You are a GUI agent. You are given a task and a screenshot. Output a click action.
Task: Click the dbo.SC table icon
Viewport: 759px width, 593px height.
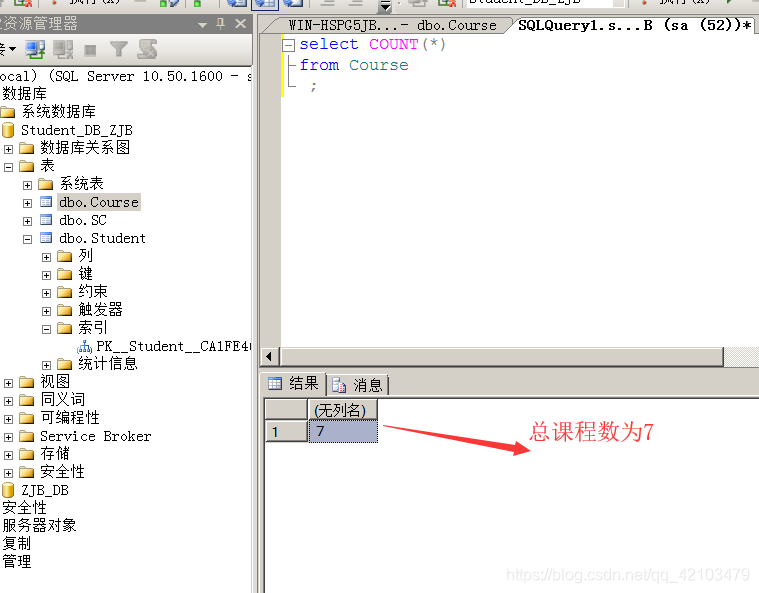click(x=46, y=220)
